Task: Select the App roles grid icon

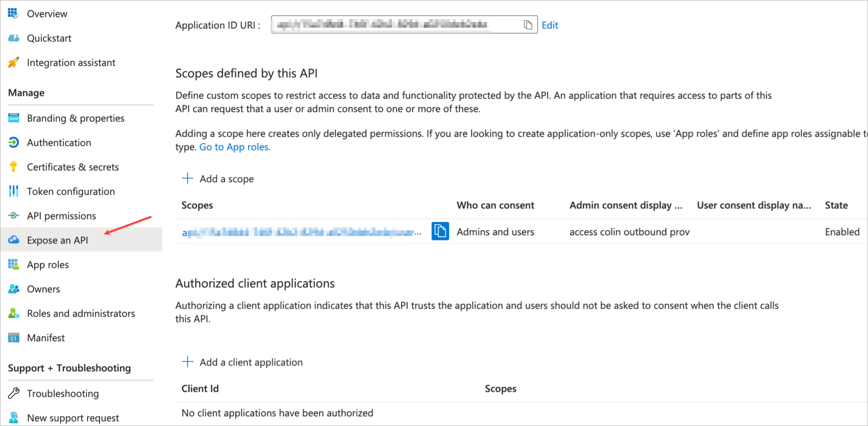Action: pyautogui.click(x=13, y=264)
